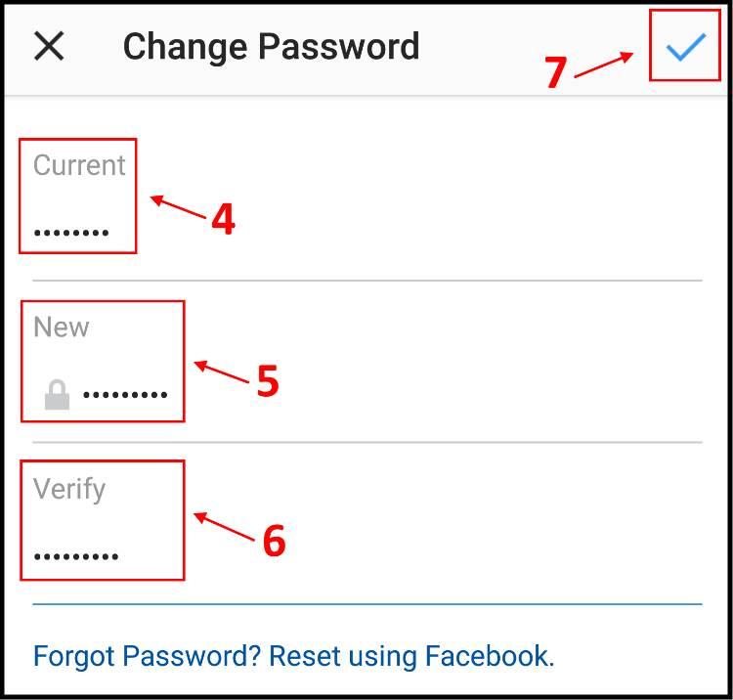Image resolution: width=733 pixels, height=700 pixels.
Task: Click the Change Password title text
Action: coord(271,47)
